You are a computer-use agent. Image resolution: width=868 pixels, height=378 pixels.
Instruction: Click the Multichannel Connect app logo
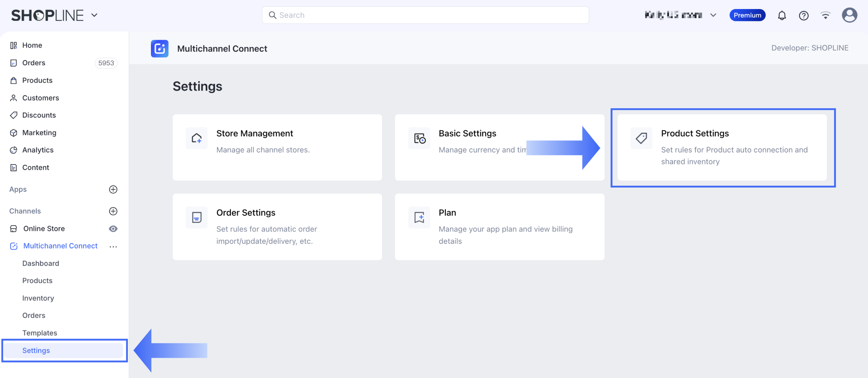tap(160, 49)
